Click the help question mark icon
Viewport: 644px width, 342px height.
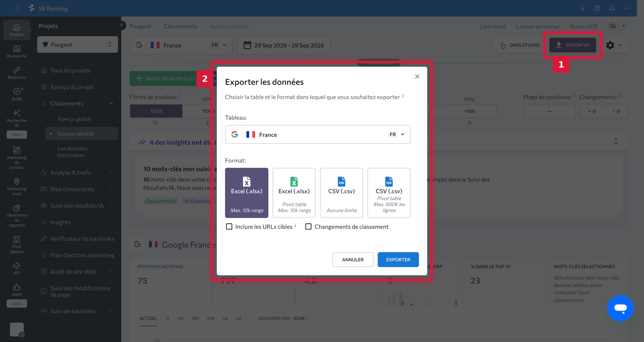pyautogui.click(x=597, y=8)
